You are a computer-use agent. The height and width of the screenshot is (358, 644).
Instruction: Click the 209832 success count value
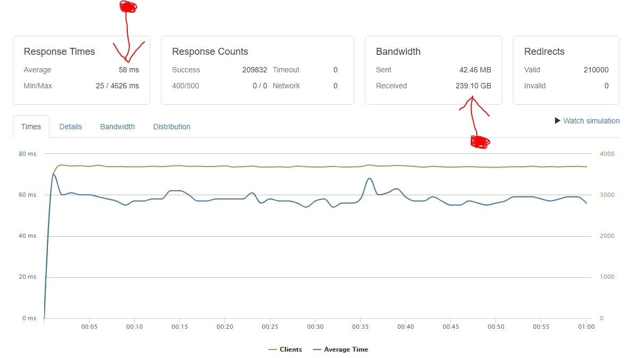pyautogui.click(x=255, y=70)
